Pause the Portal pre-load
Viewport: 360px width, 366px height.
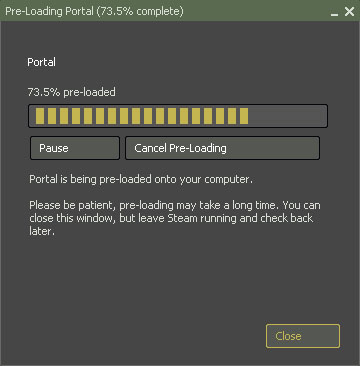point(75,148)
